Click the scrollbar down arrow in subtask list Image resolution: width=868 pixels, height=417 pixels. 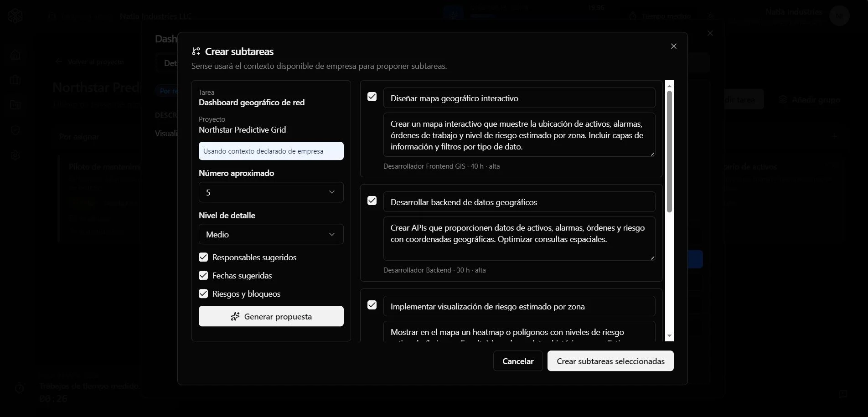pos(669,336)
